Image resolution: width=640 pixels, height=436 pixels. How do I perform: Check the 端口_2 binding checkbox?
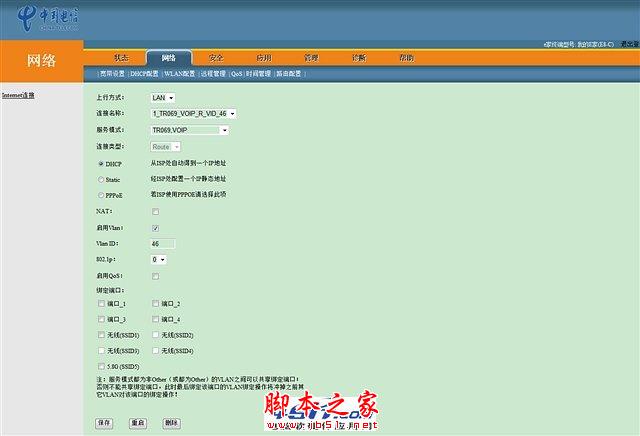click(156, 303)
